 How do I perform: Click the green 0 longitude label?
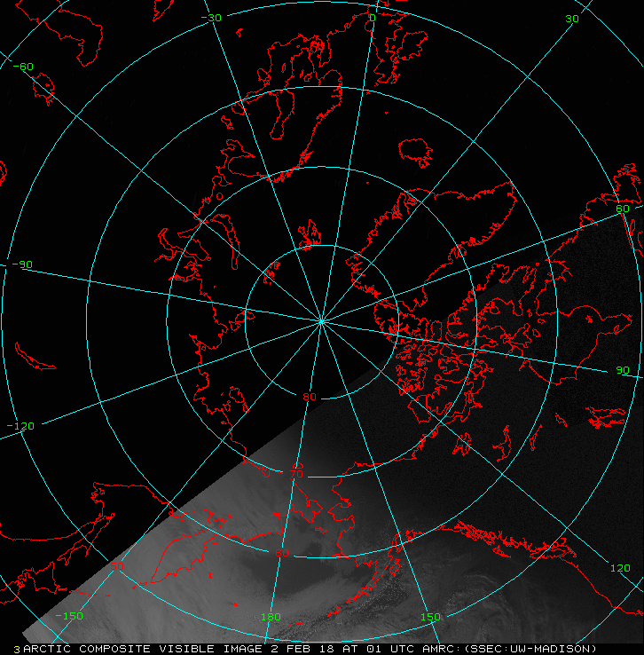pyautogui.click(x=373, y=18)
